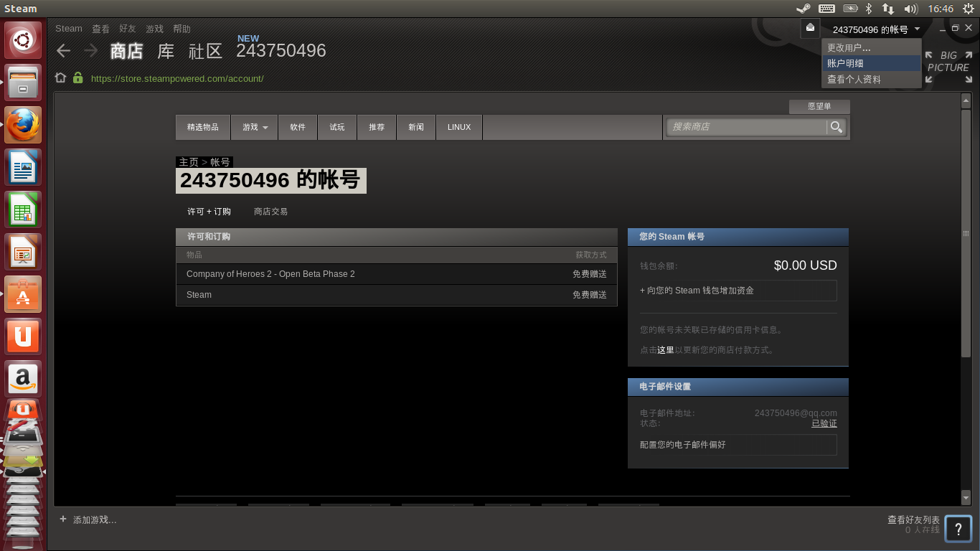Screen dimensions: 980x551
Task: Click the Bluetooth indicator icon
Action: [x=868, y=9]
